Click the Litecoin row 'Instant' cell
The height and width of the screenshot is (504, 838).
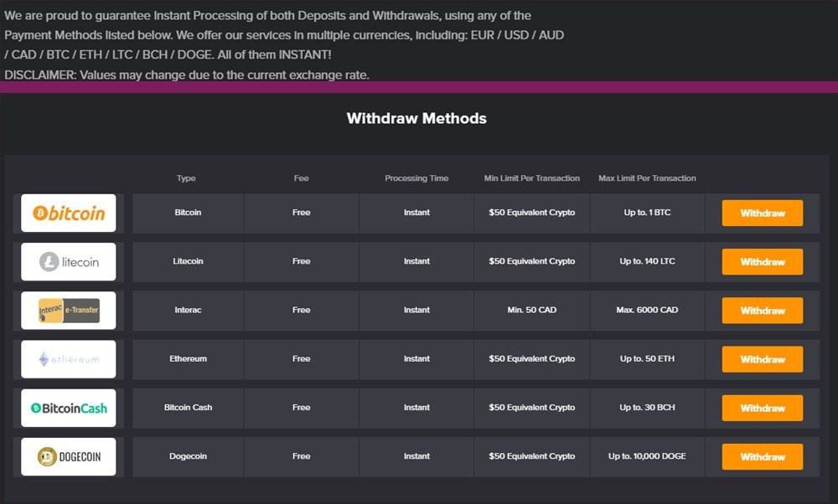tap(416, 261)
